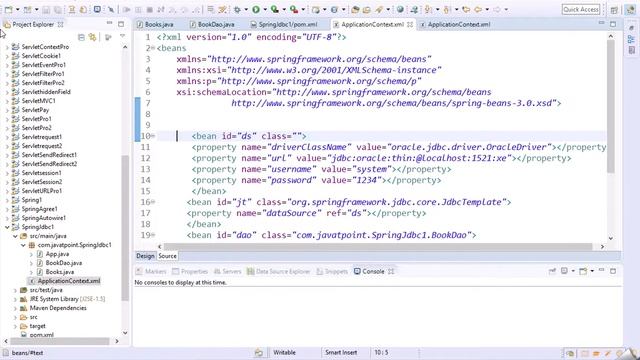Expand the SpringAutowire1 project
Image resolution: width=640 pixels, height=360 pixels.
click(x=7, y=218)
